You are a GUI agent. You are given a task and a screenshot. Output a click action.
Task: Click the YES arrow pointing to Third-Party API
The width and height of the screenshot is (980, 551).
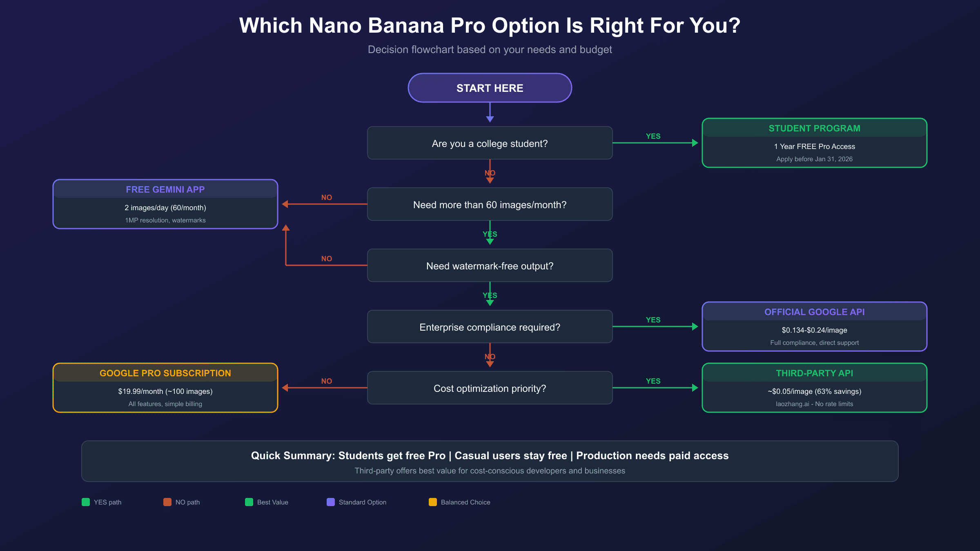[x=655, y=388]
